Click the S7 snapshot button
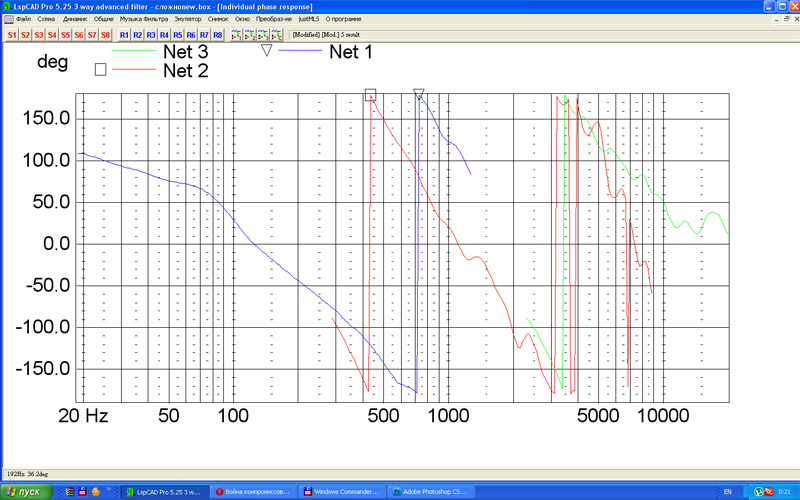 (92, 35)
